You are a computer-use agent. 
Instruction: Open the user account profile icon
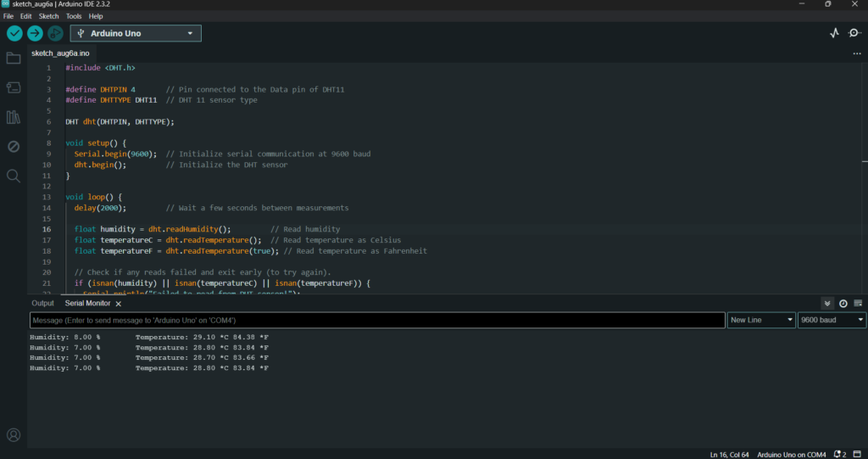point(14,434)
